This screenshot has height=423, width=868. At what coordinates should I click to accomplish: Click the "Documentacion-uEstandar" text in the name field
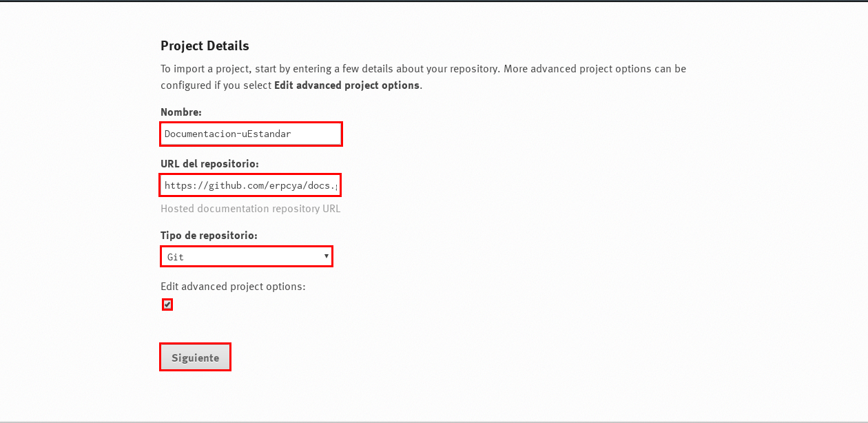point(227,134)
